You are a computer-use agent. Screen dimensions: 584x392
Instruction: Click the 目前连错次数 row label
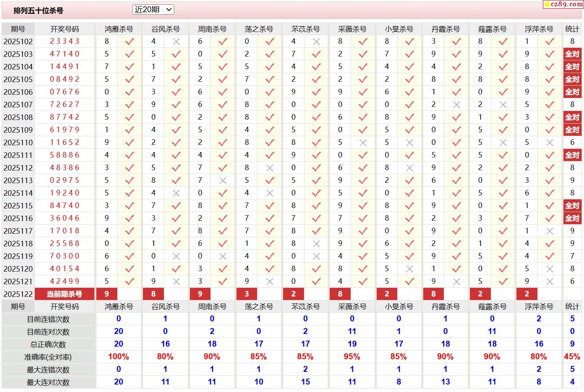pyautogui.click(x=48, y=319)
